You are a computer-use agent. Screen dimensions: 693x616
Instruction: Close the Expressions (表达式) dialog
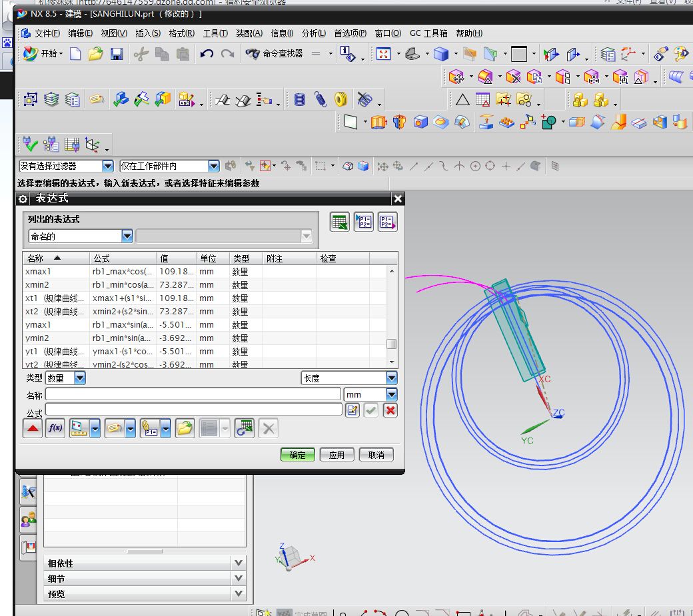point(398,198)
